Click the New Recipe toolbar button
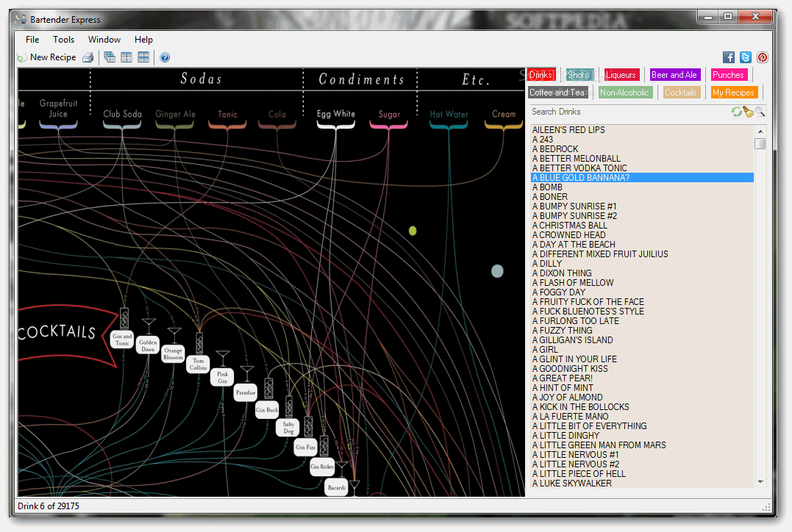Image resolution: width=792 pixels, height=532 pixels. pyautogui.click(x=47, y=57)
